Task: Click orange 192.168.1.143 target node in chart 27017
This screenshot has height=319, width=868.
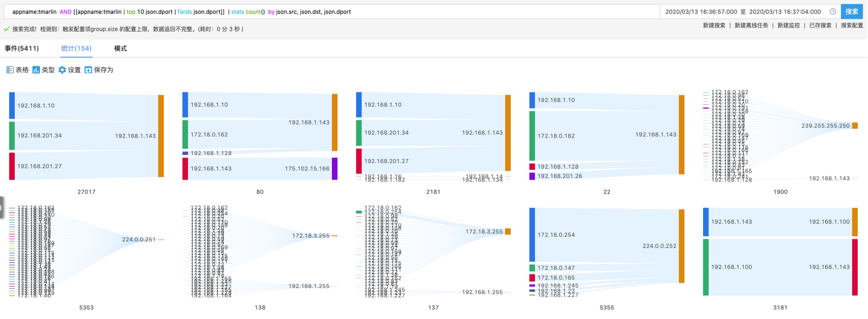Action: [x=161, y=136]
